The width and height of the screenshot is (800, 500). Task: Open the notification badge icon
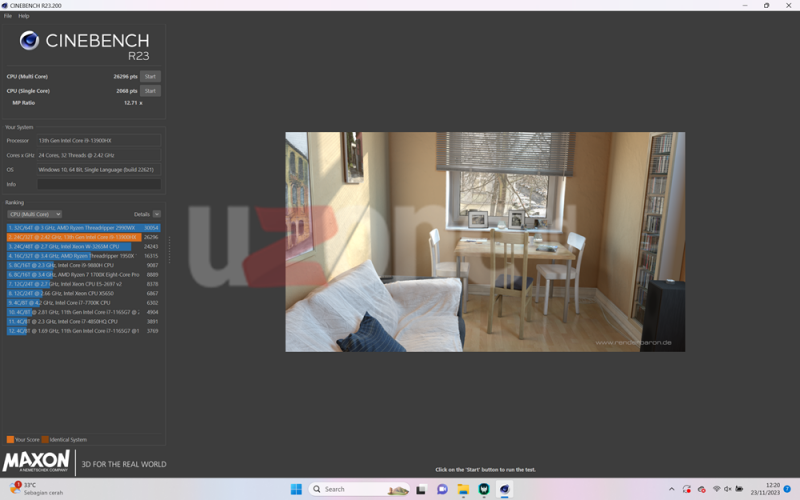(x=787, y=489)
